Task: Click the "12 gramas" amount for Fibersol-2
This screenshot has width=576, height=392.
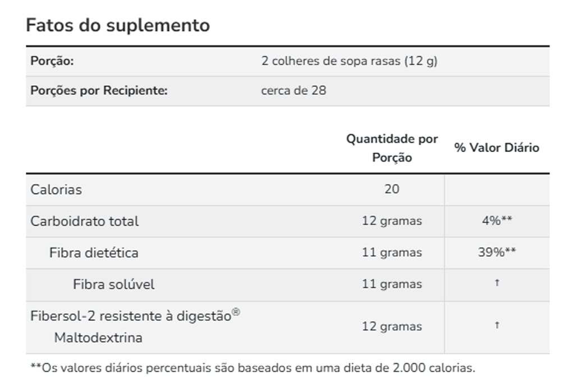Action: [392, 326]
